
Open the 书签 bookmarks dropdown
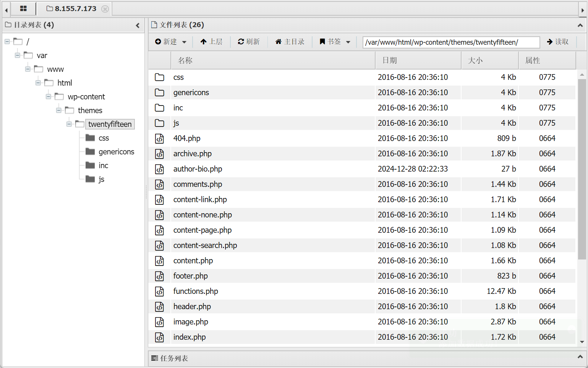coord(335,42)
